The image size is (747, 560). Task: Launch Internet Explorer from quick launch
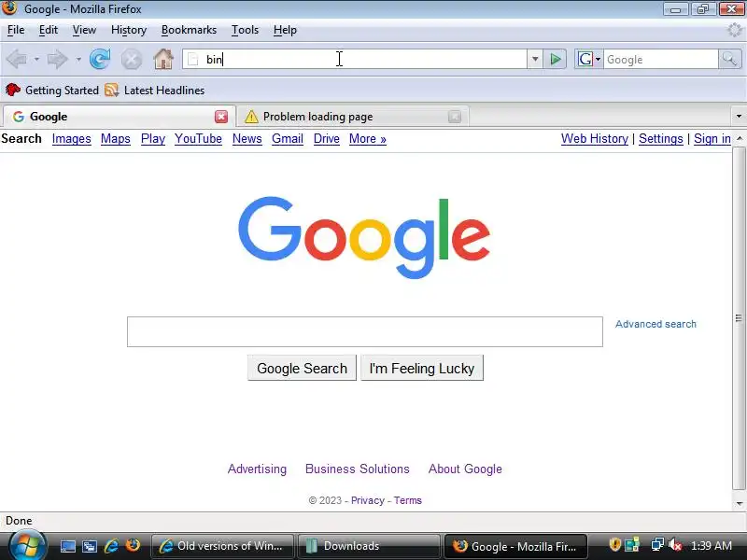pos(111,546)
